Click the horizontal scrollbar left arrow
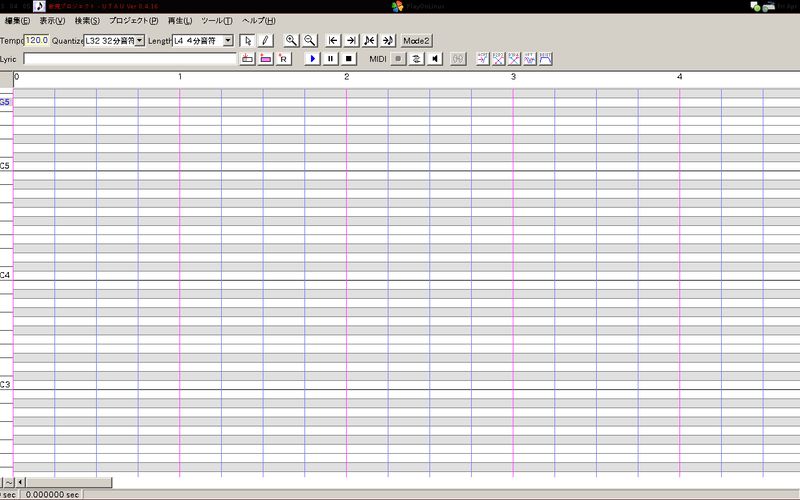The image size is (800, 500). click(x=21, y=483)
